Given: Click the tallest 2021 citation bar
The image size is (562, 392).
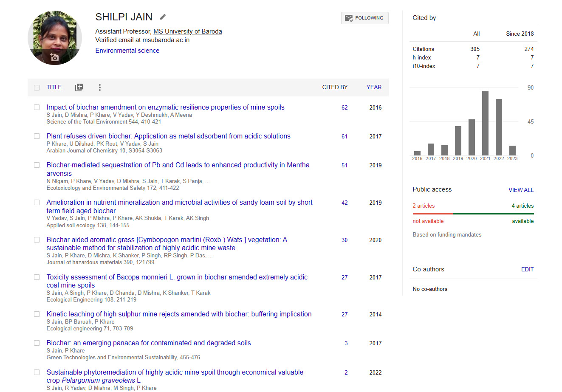Looking at the screenshot, I should coord(485,123).
